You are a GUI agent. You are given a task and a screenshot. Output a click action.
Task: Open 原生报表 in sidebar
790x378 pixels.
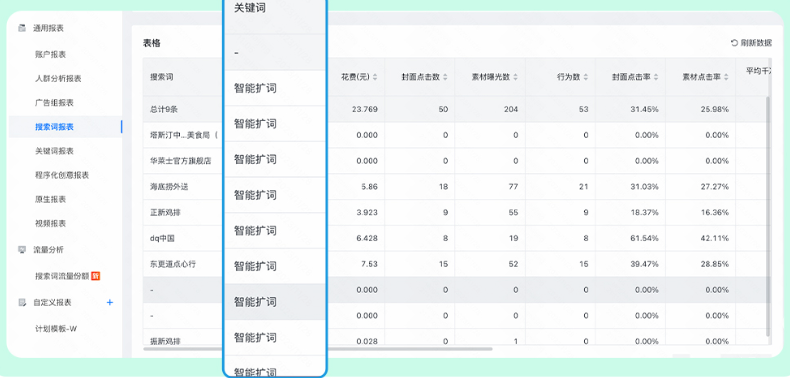click(x=50, y=199)
